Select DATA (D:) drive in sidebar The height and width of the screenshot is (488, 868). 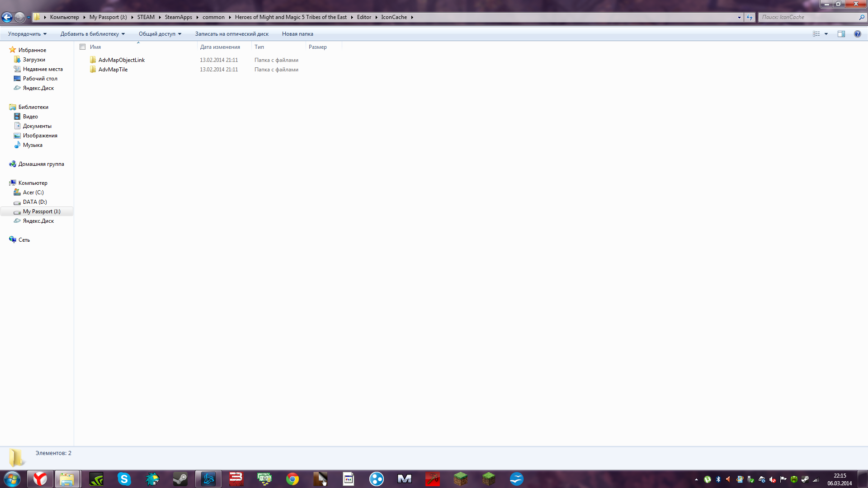(x=35, y=202)
